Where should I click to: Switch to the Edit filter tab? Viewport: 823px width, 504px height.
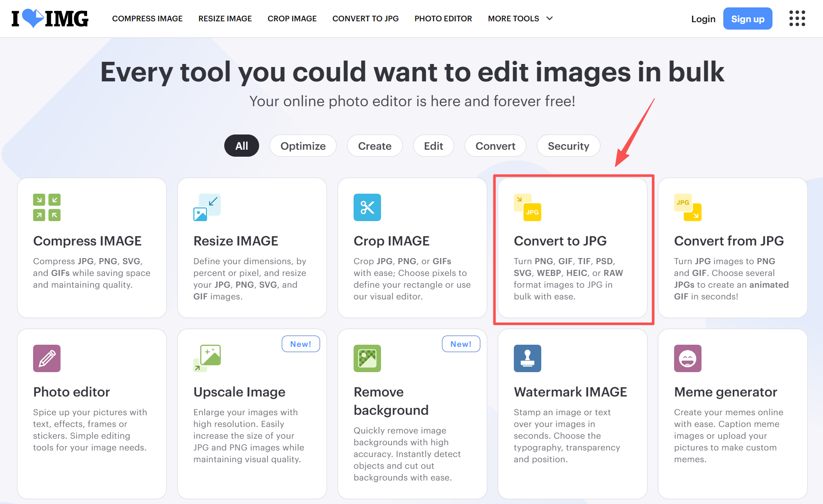tap(433, 146)
